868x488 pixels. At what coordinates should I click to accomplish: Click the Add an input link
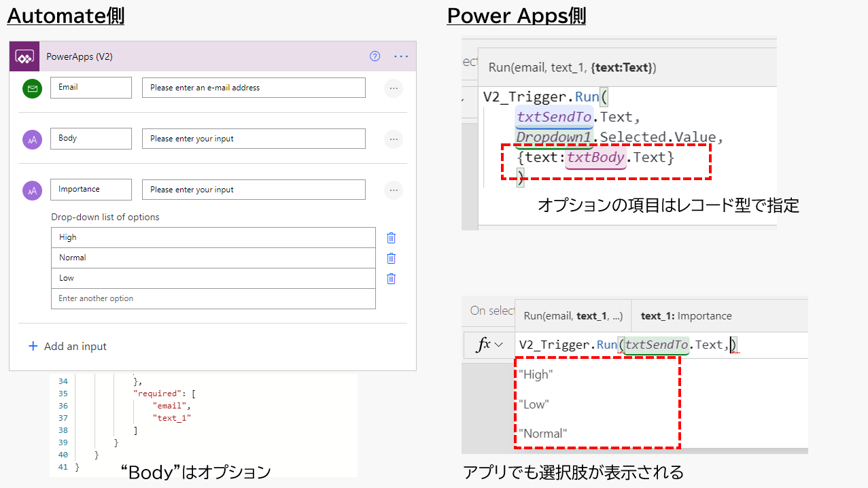click(75, 347)
